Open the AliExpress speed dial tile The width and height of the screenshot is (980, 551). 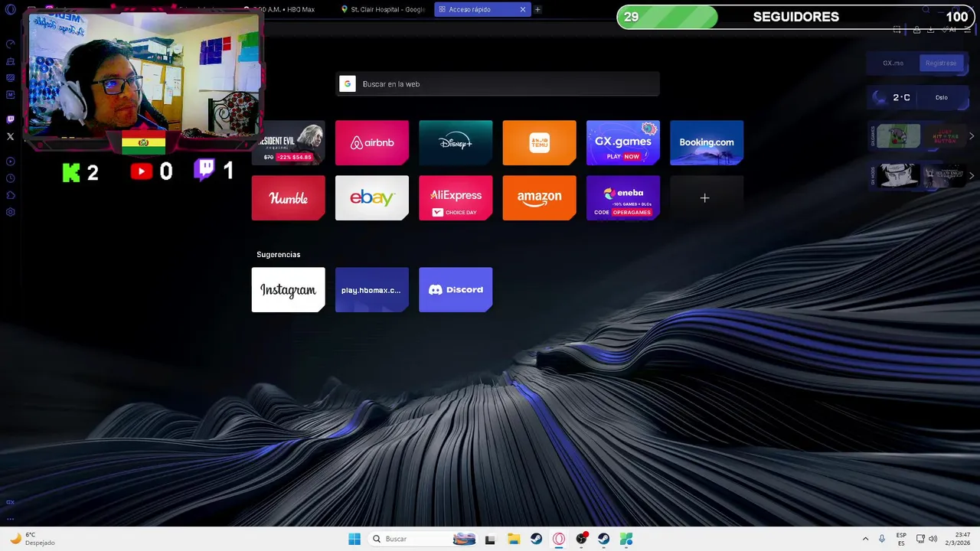click(456, 198)
